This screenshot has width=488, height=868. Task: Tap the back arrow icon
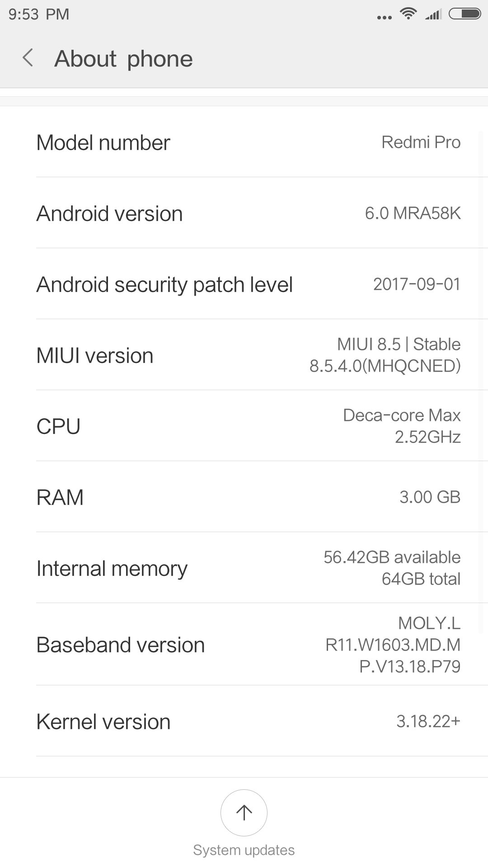(28, 58)
